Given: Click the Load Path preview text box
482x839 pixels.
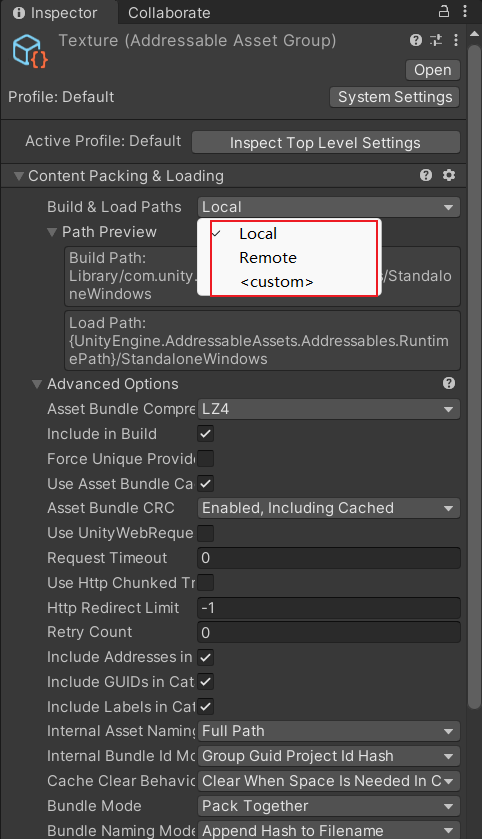Looking at the screenshot, I should click(262, 341).
